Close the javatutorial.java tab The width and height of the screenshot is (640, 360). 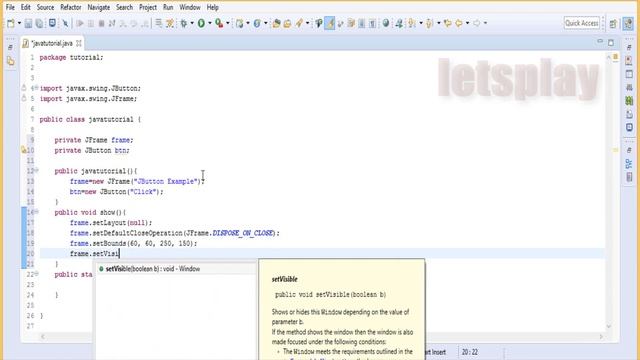click(x=79, y=43)
